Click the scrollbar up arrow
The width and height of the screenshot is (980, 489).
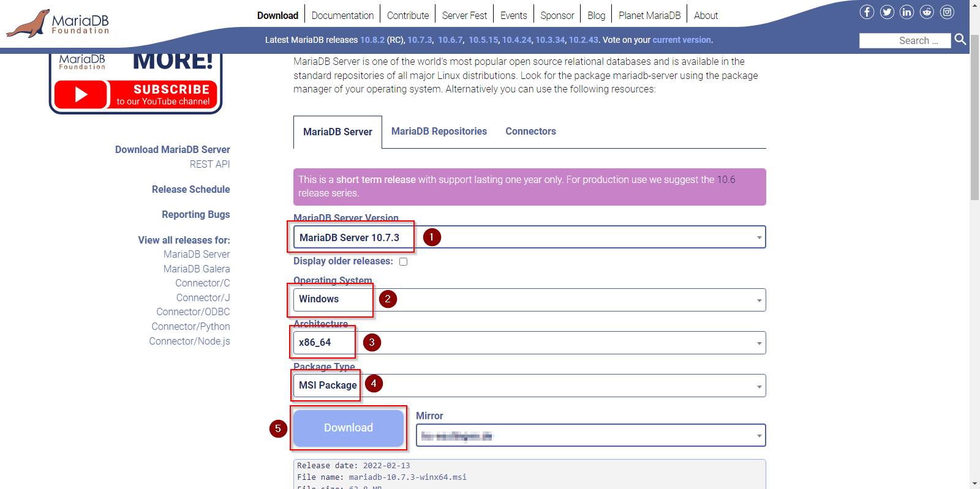coord(974,5)
